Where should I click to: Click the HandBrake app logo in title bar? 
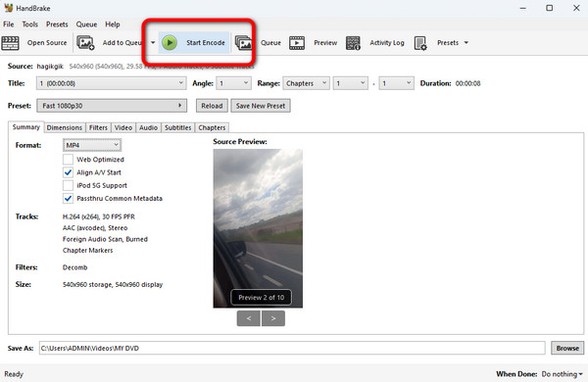pyautogui.click(x=8, y=8)
